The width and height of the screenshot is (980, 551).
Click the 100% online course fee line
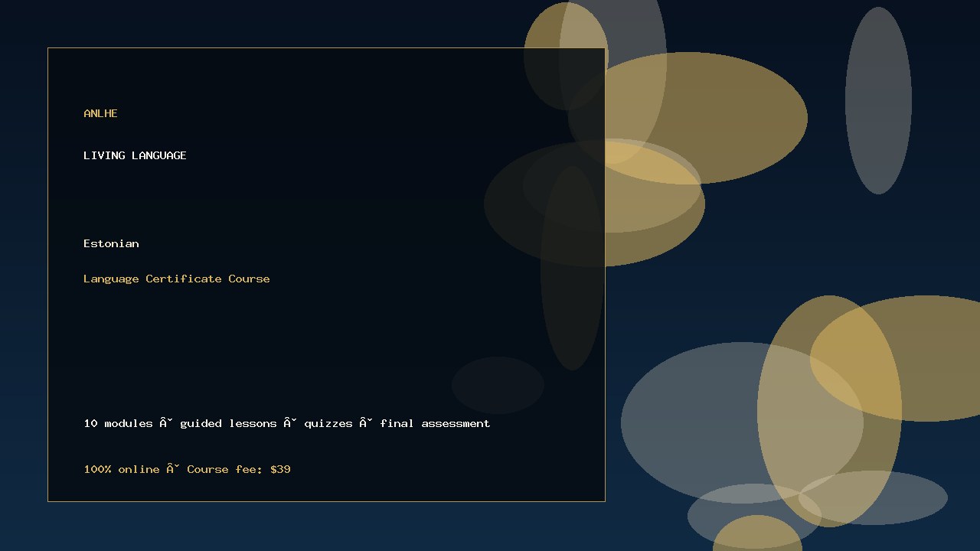pyautogui.click(x=187, y=469)
